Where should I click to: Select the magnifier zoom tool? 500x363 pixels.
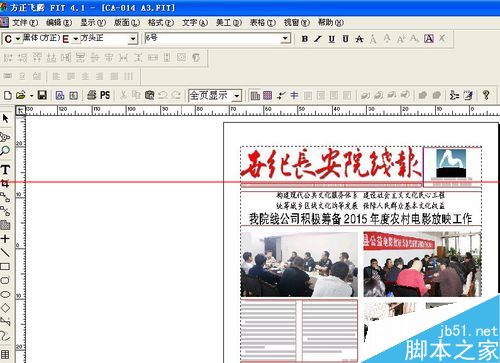pos(5,151)
